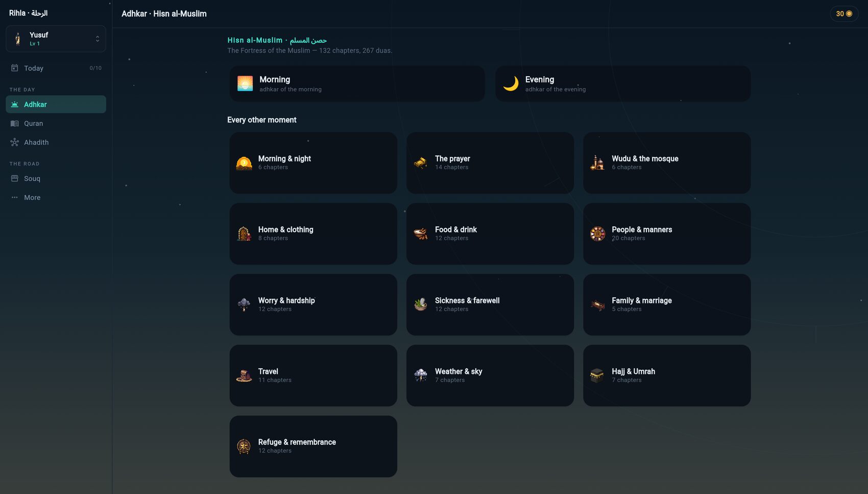The width and height of the screenshot is (868, 494).
Task: Open the Travel chapters card
Action: pyautogui.click(x=314, y=375)
